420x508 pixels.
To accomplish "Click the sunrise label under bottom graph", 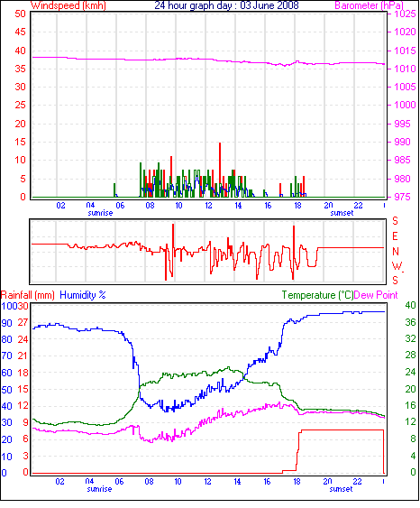I will (x=99, y=489).
